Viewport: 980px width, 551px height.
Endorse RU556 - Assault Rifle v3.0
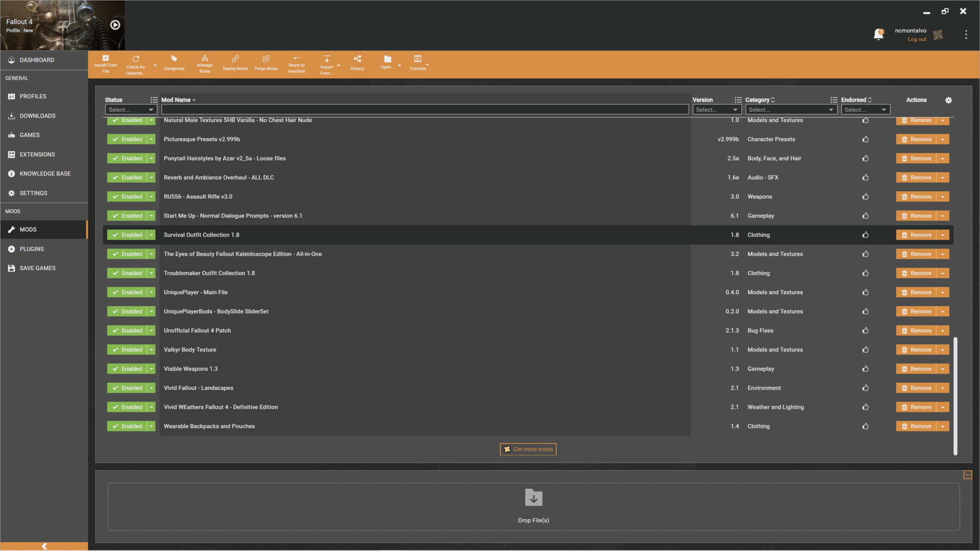866,196
